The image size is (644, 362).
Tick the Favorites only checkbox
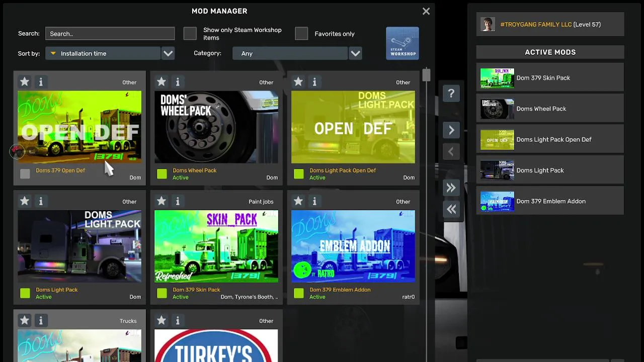tap(301, 34)
